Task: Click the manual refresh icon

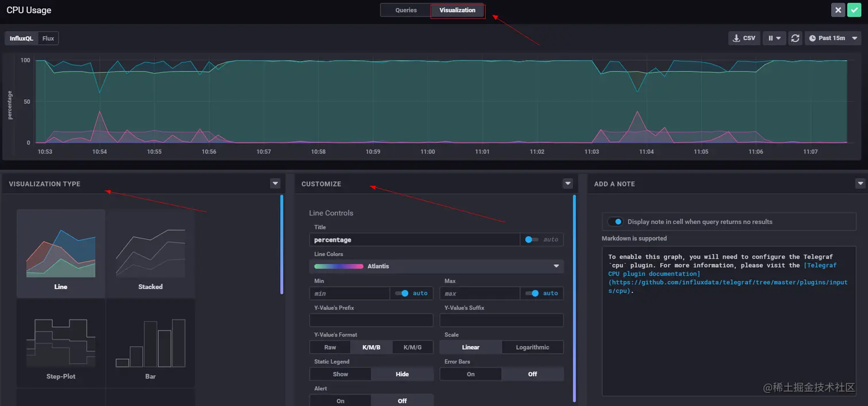Action: point(795,38)
